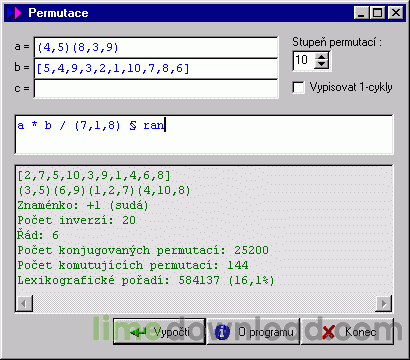Click the c = label

click(x=22, y=89)
